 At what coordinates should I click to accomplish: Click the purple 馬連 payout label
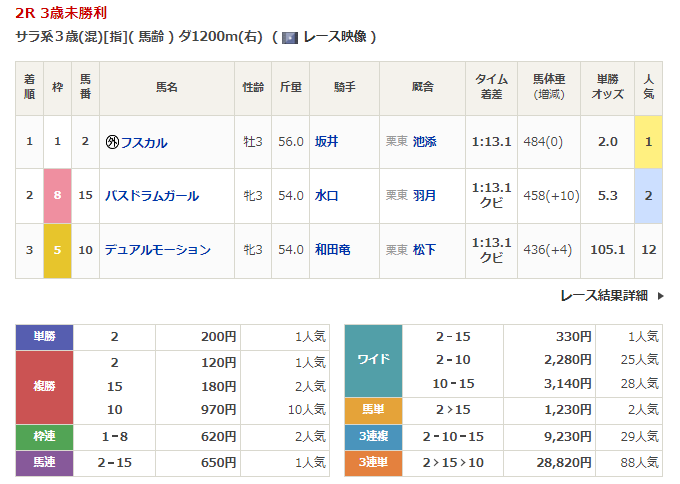[x=45, y=464]
